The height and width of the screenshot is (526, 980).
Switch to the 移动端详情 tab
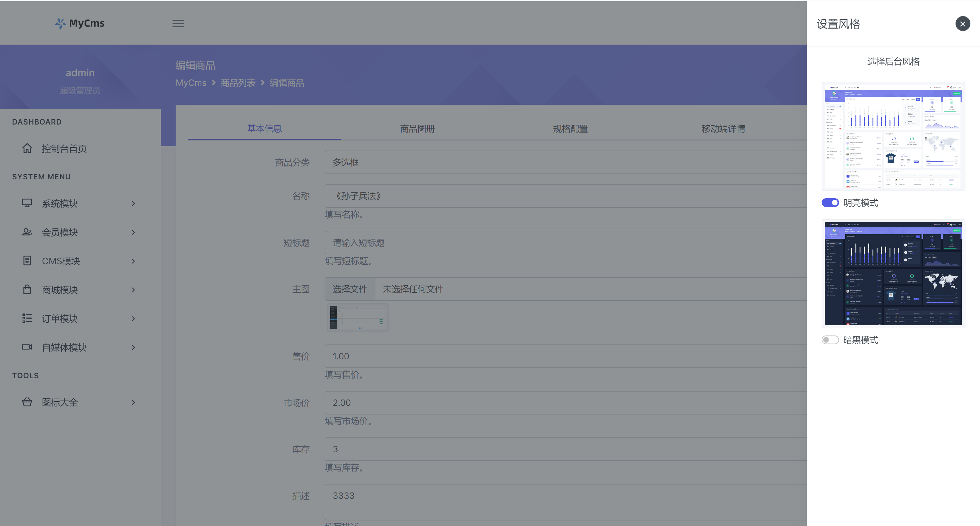(723, 129)
